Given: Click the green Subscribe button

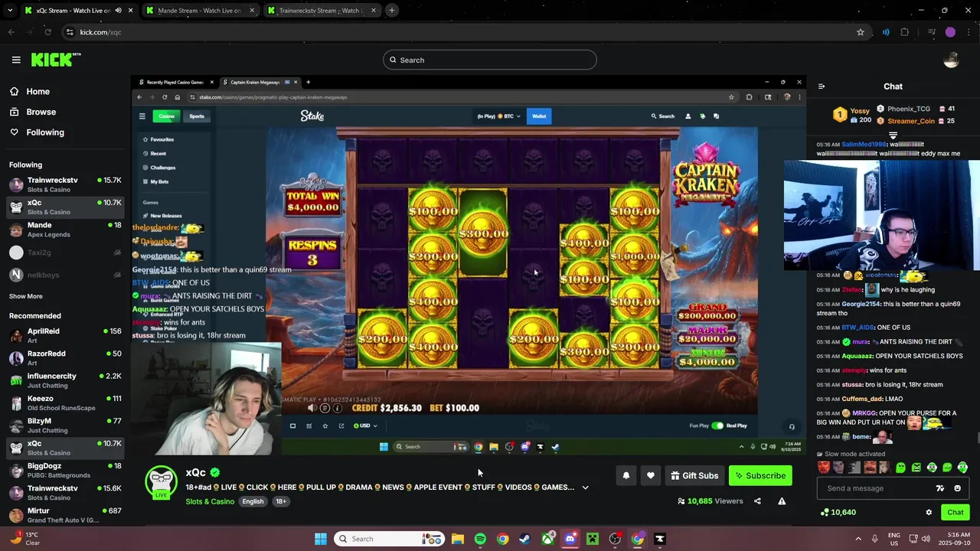Looking at the screenshot, I should 760,475.
